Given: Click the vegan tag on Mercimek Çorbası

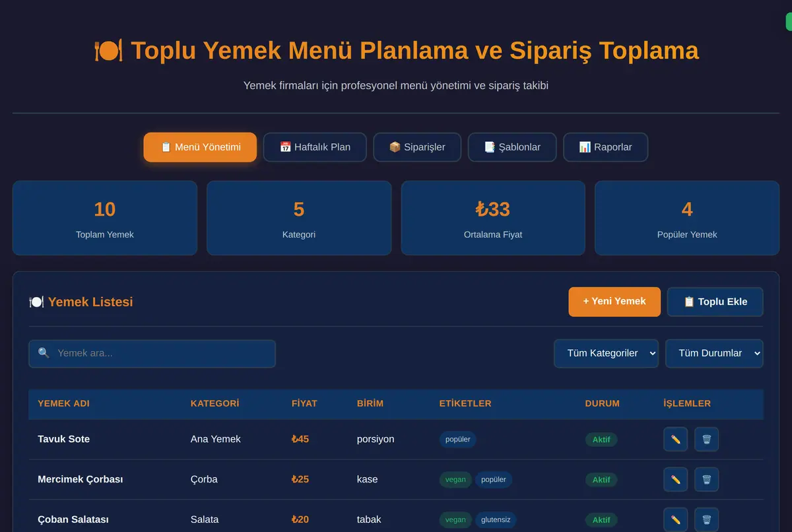Looking at the screenshot, I should [455, 480].
